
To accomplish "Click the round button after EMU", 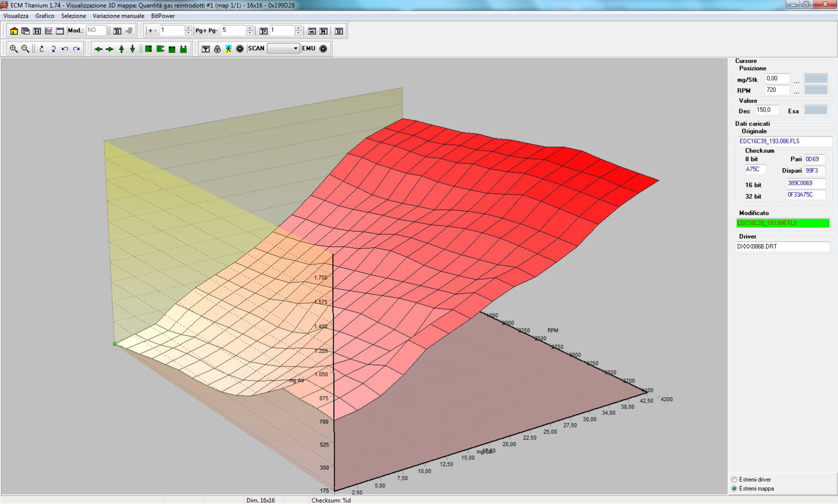I will pos(323,48).
